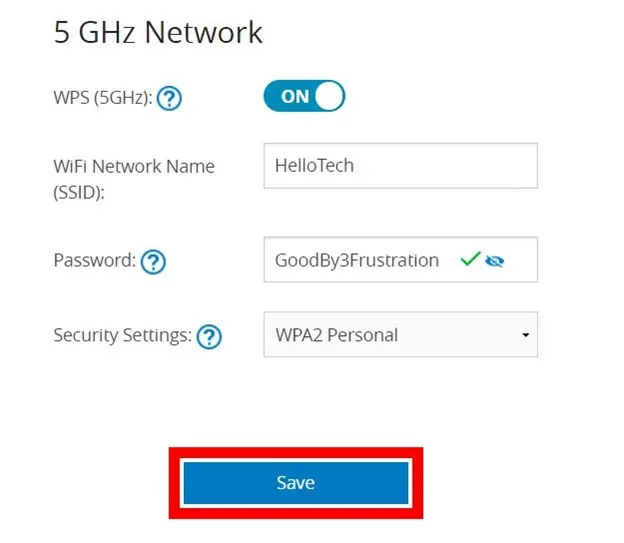Click the white knob of the WPS switch
The width and height of the screenshot is (624, 543).
329,96
